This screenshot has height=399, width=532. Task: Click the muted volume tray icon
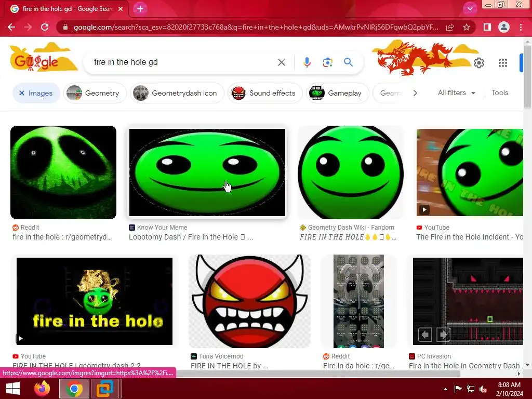pos(483,389)
